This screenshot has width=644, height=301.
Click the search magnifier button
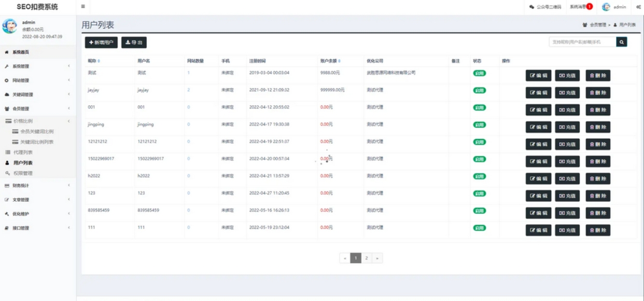pyautogui.click(x=622, y=42)
